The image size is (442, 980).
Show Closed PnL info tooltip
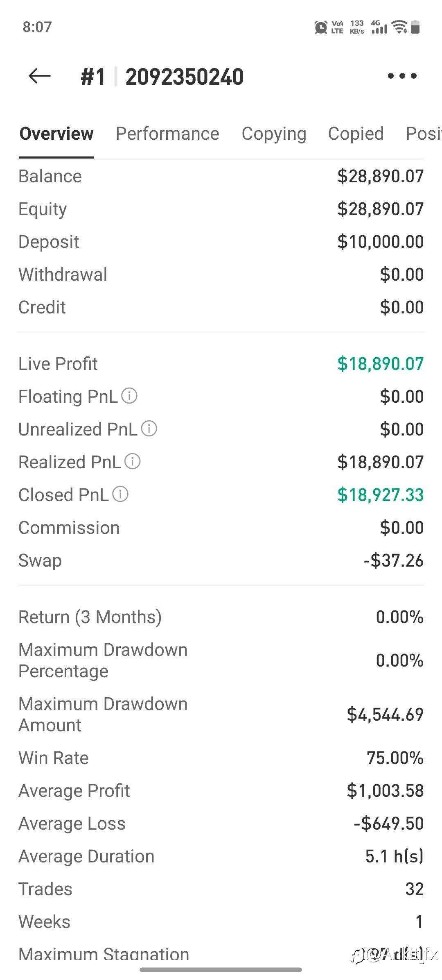pos(120,494)
